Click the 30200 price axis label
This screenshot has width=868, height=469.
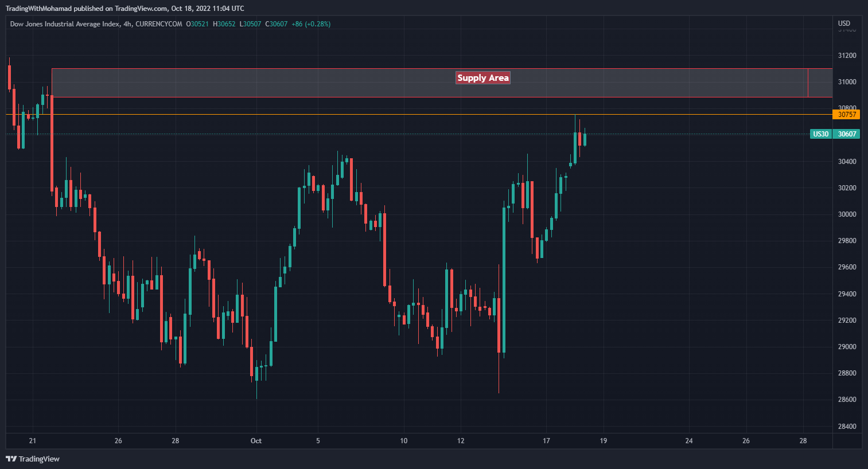tap(847, 188)
